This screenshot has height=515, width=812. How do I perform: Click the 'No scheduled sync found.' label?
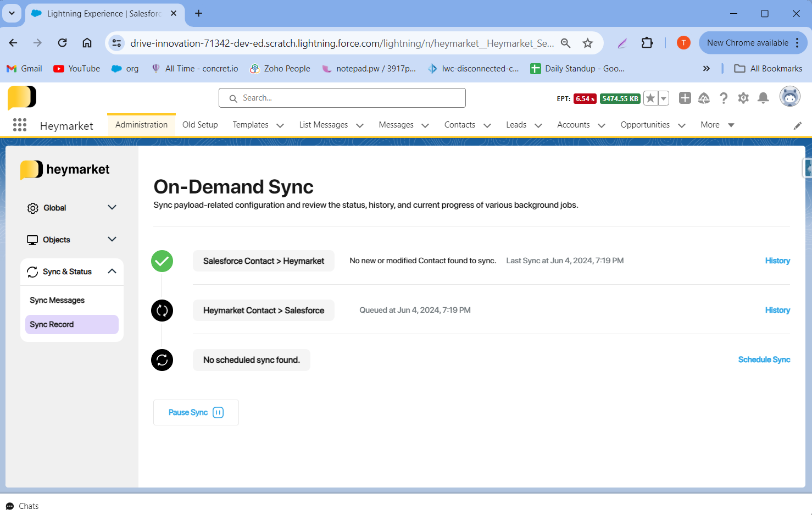(252, 360)
